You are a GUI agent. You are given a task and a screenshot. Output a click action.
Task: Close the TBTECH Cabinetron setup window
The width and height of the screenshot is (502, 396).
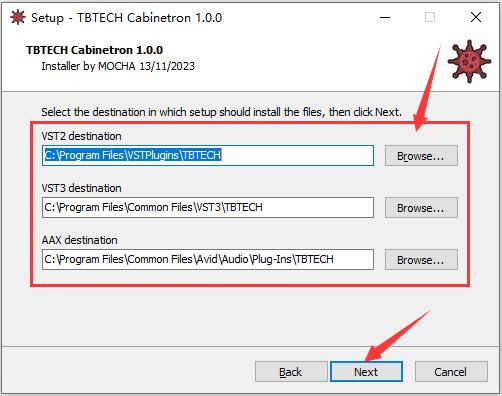tap(476, 17)
